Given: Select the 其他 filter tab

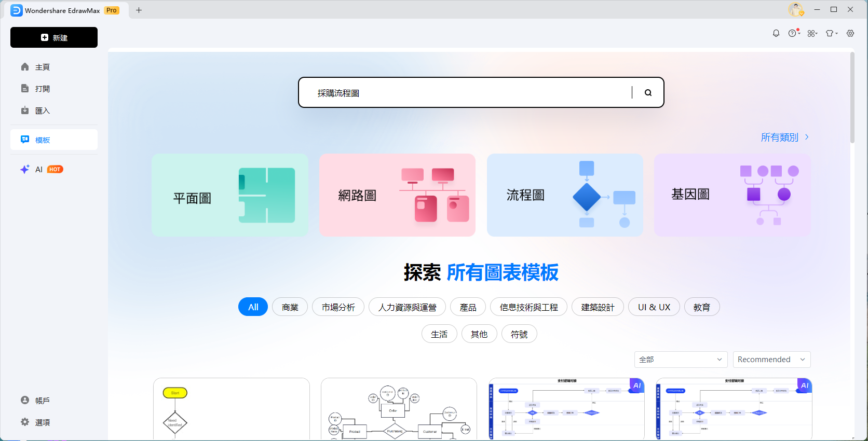Looking at the screenshot, I should click(479, 334).
